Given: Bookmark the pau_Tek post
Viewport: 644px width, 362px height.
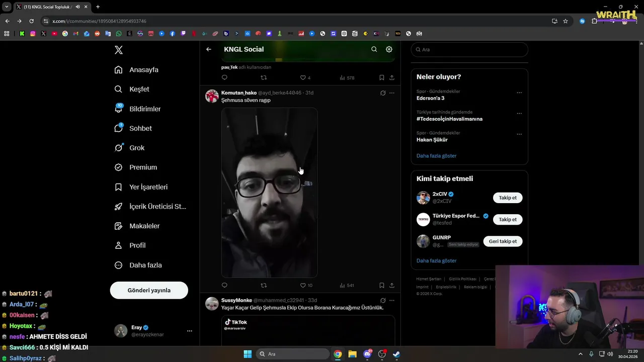Looking at the screenshot, I should click(x=381, y=77).
